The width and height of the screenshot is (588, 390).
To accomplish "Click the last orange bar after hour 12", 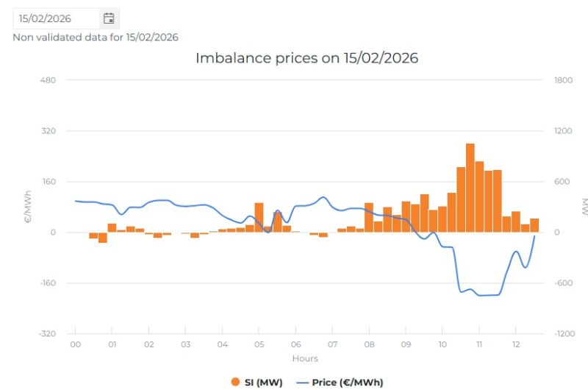I will click(x=534, y=225).
